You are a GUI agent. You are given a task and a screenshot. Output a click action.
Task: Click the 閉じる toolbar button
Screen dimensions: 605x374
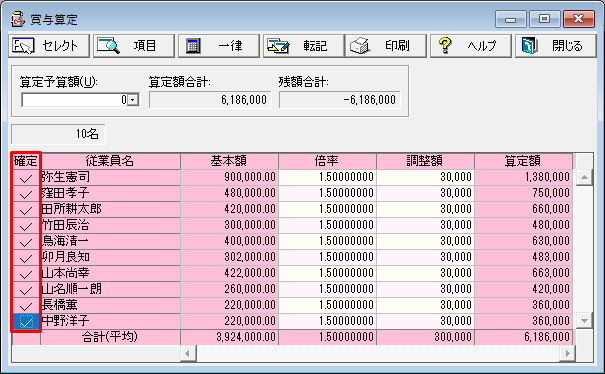tap(556, 46)
